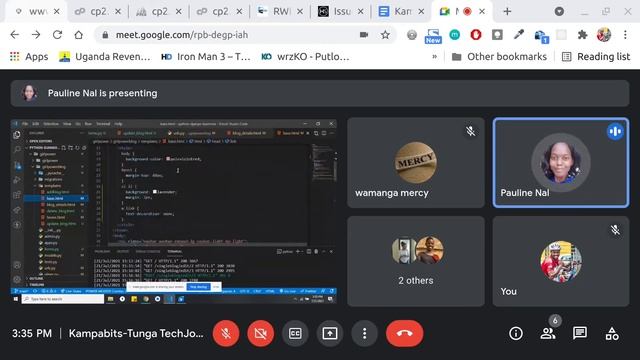Viewport: 640px width, 360px height.
Task: Close the Meet tab
Action: (x=482, y=12)
